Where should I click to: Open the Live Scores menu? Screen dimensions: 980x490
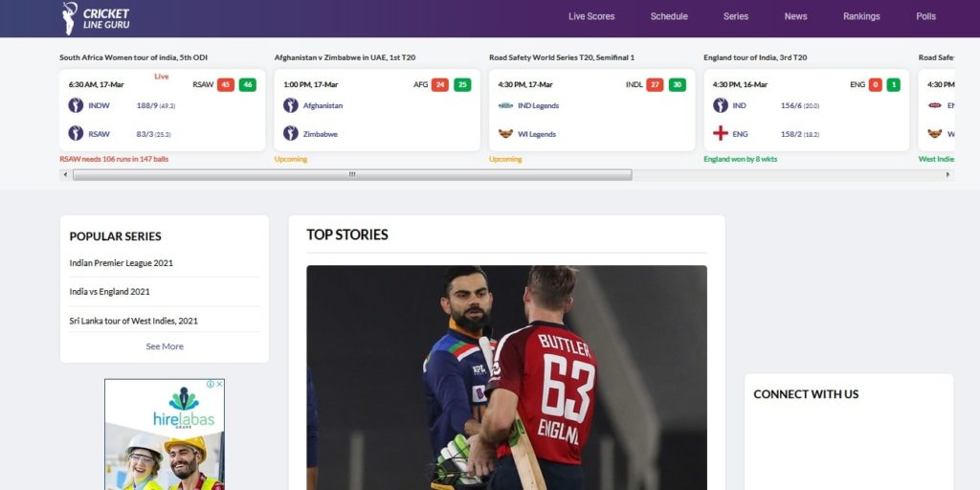pyautogui.click(x=591, y=16)
